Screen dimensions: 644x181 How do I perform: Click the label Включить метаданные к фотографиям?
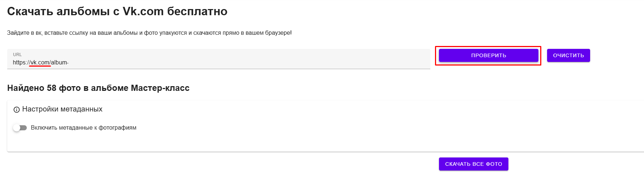tap(84, 128)
